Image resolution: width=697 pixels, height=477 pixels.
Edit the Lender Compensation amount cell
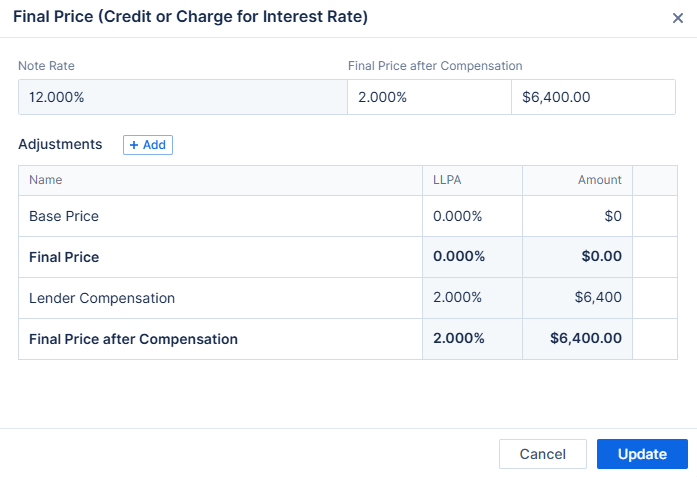577,298
